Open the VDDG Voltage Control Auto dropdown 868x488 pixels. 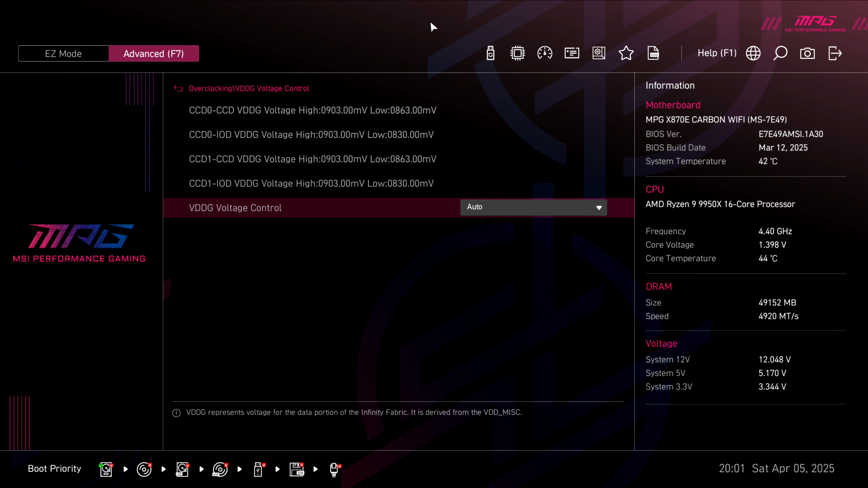(533, 207)
